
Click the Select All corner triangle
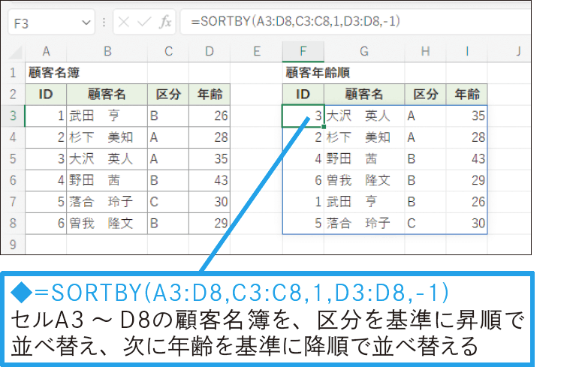[16, 53]
